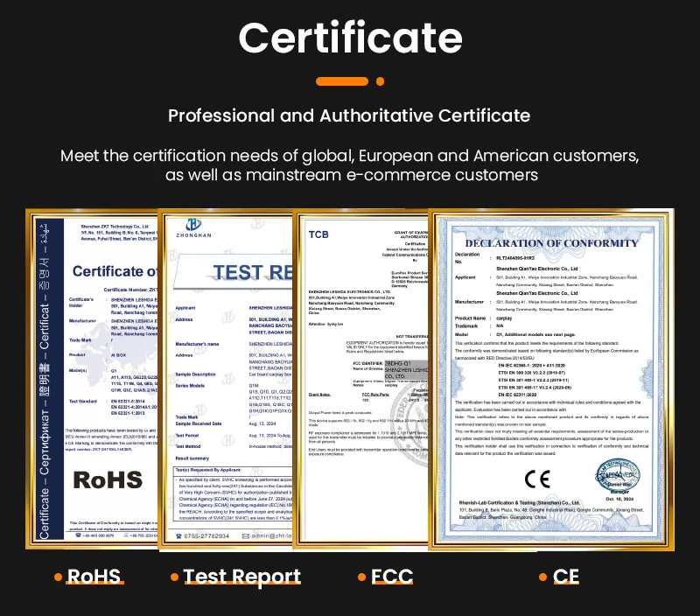Click the FCC label
This screenshot has width=700, height=616.
point(391,577)
